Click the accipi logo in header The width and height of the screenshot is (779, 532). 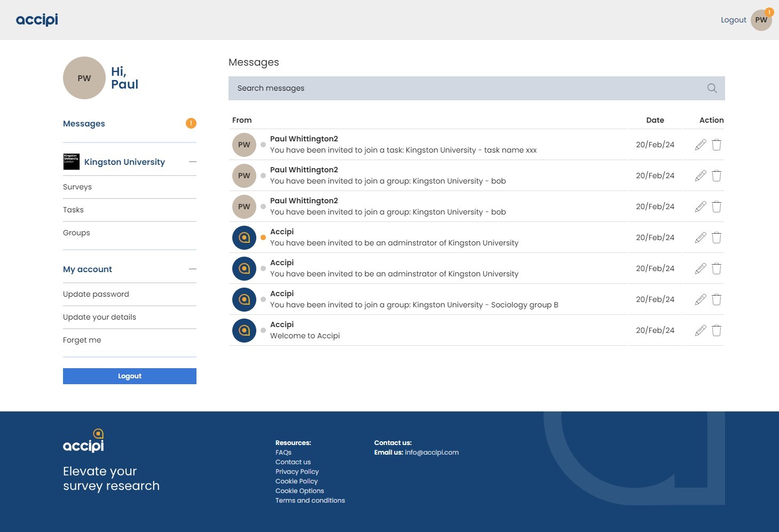(37, 20)
